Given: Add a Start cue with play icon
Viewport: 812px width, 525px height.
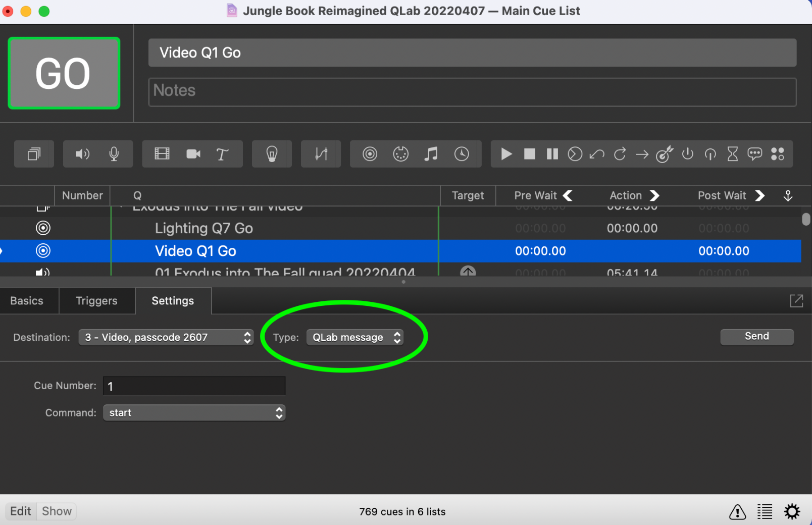Looking at the screenshot, I should [x=506, y=154].
